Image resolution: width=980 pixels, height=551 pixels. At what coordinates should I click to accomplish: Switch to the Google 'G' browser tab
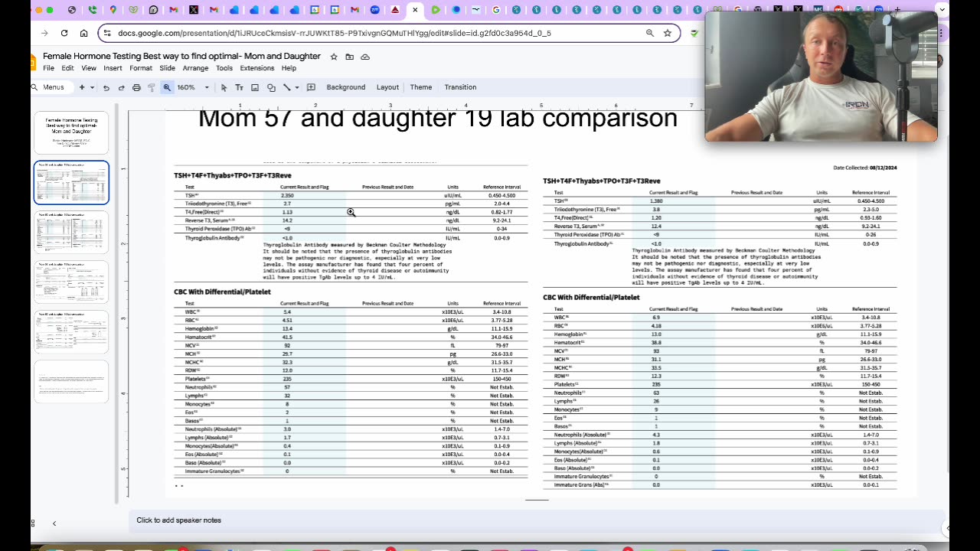[x=496, y=10]
